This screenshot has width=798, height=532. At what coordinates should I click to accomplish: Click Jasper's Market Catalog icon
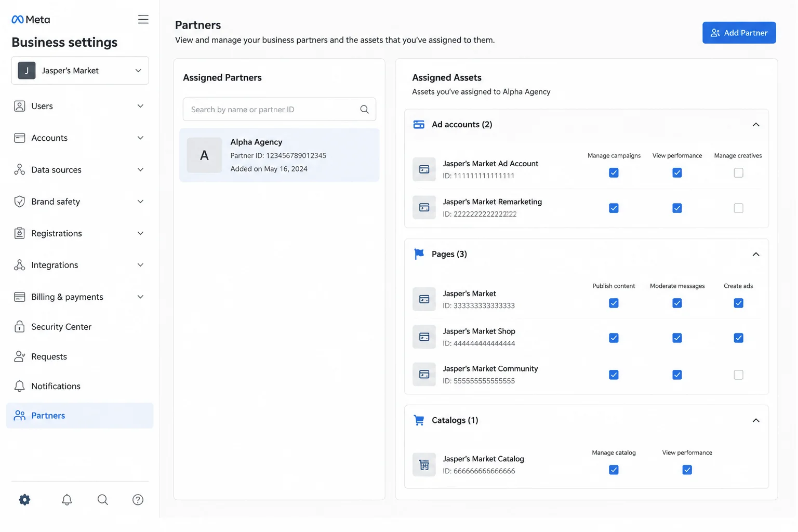click(x=424, y=464)
